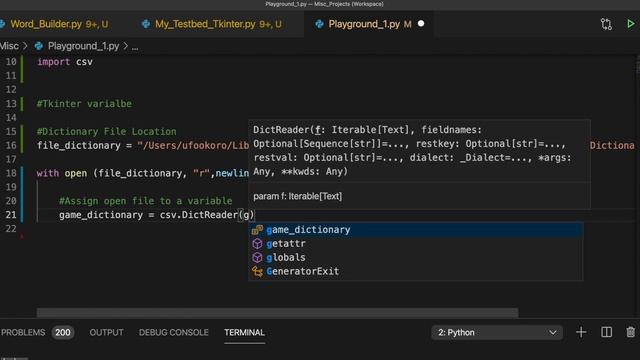Click Python file icon in breadcrumb

39,46
